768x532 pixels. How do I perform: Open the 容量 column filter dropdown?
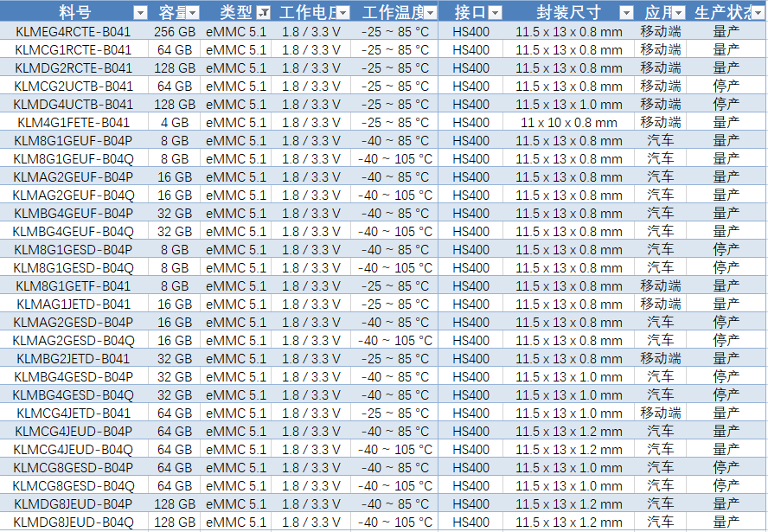click(193, 13)
